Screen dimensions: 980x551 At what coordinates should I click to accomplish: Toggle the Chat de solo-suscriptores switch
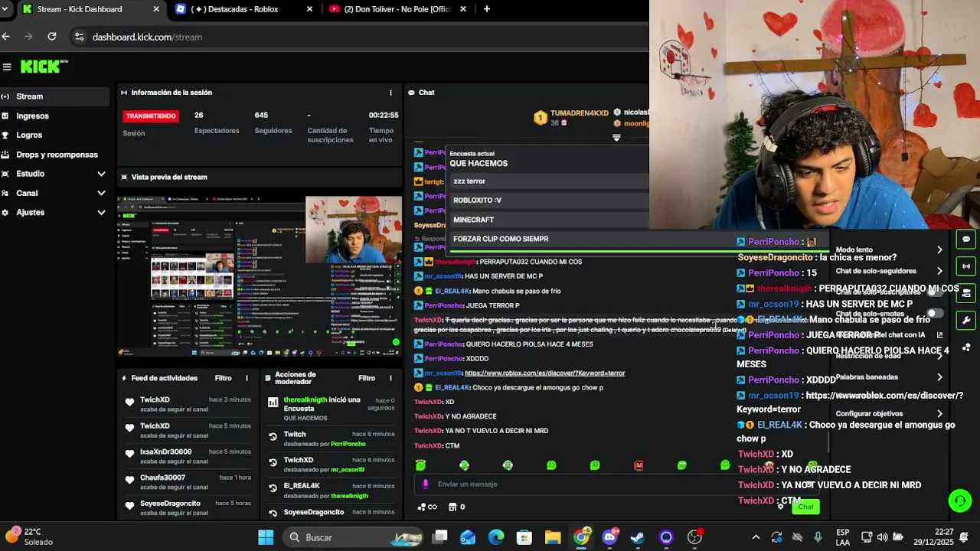coord(935,292)
